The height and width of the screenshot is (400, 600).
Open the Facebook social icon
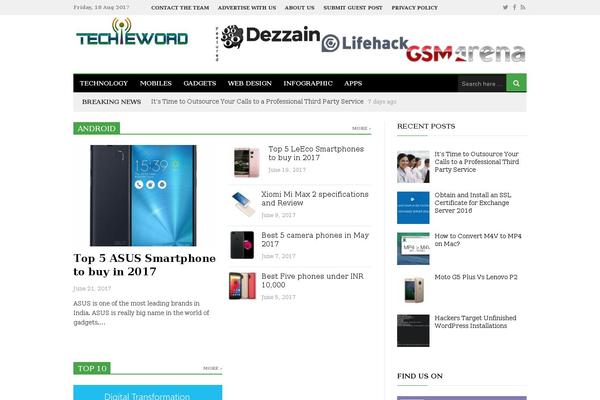click(x=514, y=7)
